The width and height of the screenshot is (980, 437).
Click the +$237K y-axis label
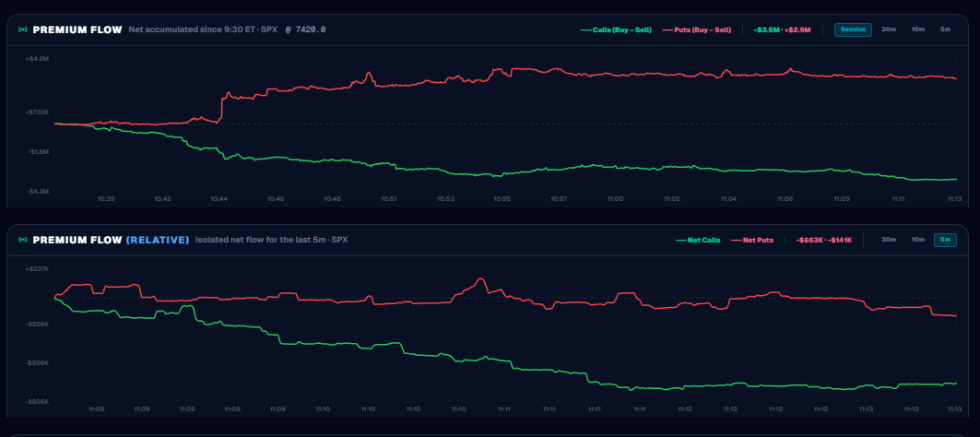[38, 268]
